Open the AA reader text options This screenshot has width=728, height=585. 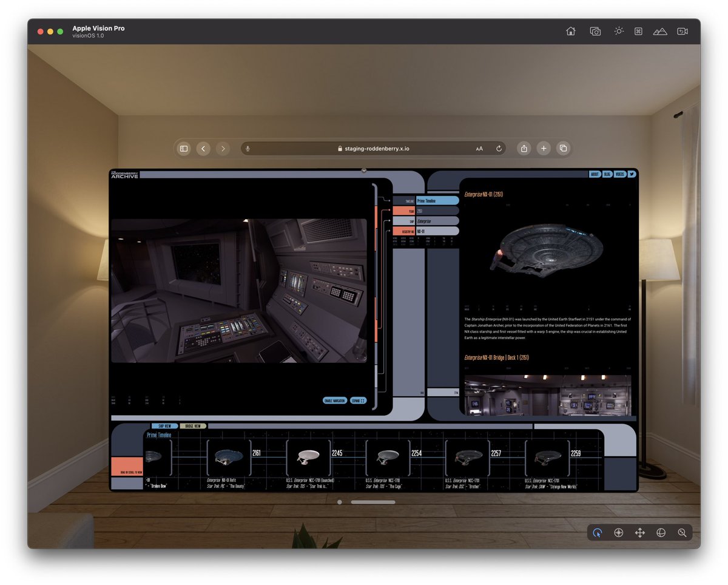[479, 148]
